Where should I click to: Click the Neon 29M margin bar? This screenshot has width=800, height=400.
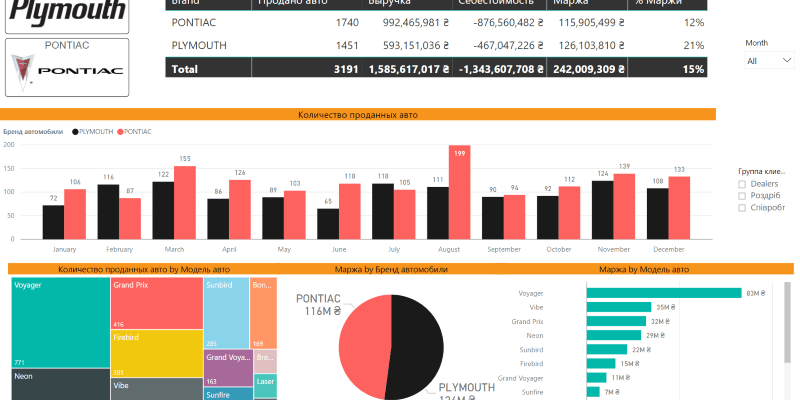(x=614, y=335)
